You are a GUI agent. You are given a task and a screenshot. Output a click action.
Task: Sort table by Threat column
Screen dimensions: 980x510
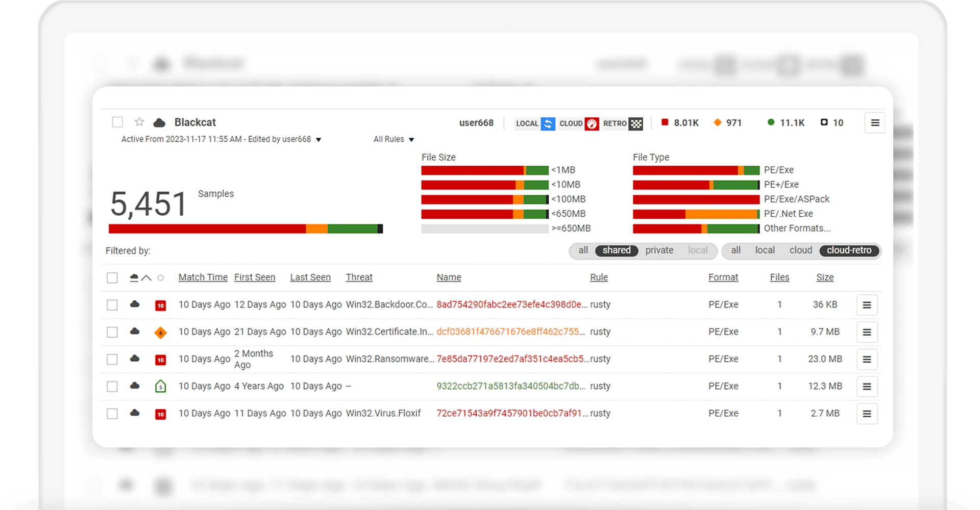[x=359, y=277]
